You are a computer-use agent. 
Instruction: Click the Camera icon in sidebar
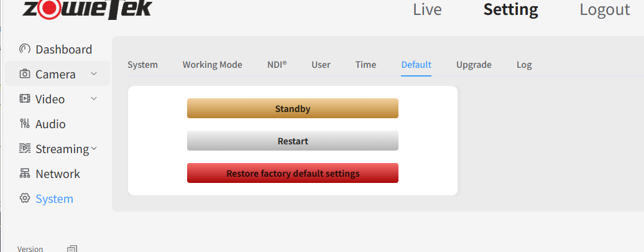click(25, 74)
